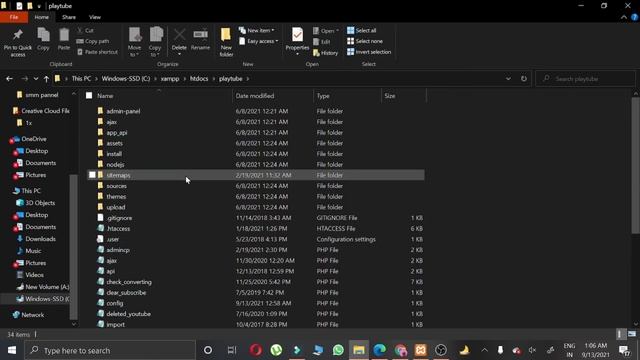
Task: Open OneDrive in navigation pane
Action: 33,139
